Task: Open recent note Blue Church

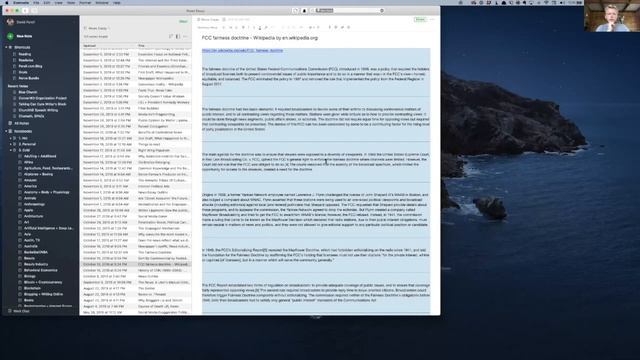Action: (x=28, y=92)
